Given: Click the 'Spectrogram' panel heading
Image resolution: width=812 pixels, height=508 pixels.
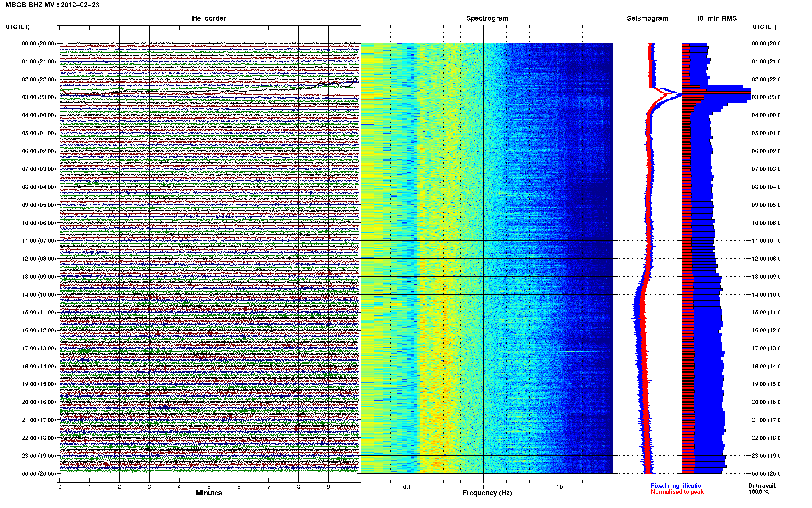Looking at the screenshot, I should click(487, 19).
